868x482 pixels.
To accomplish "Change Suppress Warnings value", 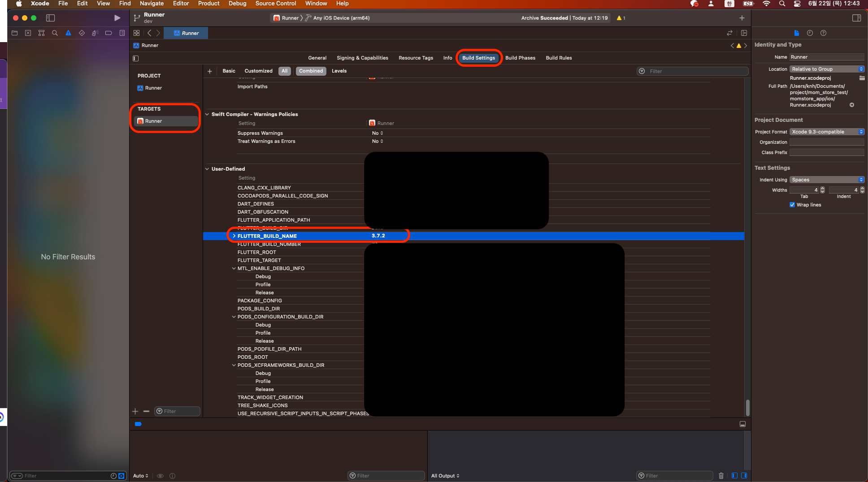I will pos(378,133).
